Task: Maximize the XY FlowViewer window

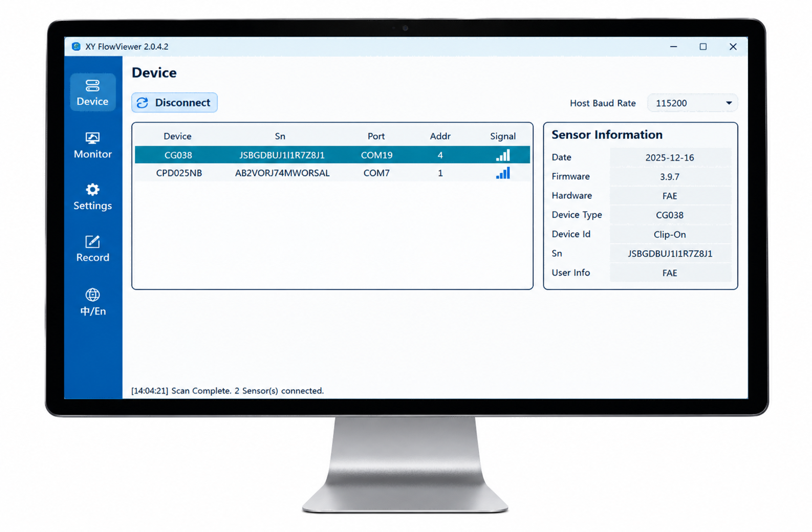Action: [x=703, y=47]
